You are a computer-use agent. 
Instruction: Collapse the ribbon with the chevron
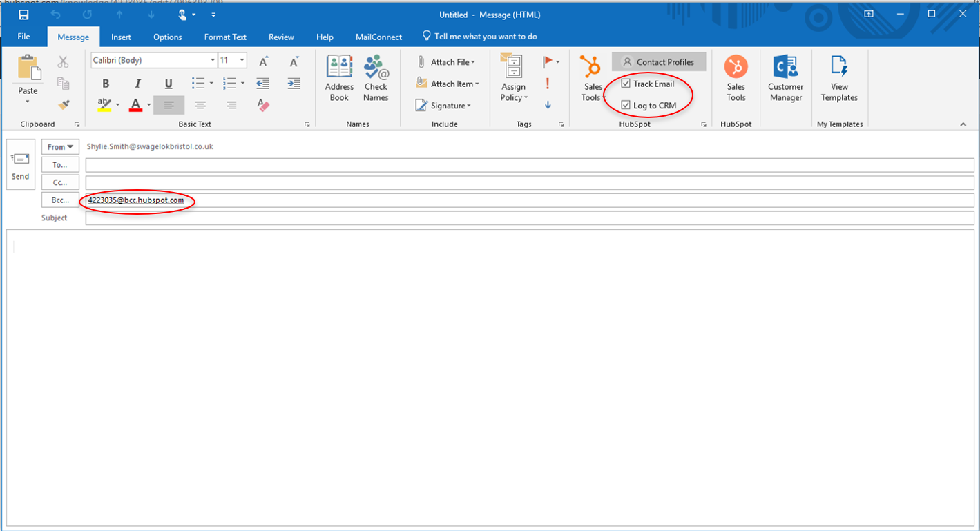(963, 124)
